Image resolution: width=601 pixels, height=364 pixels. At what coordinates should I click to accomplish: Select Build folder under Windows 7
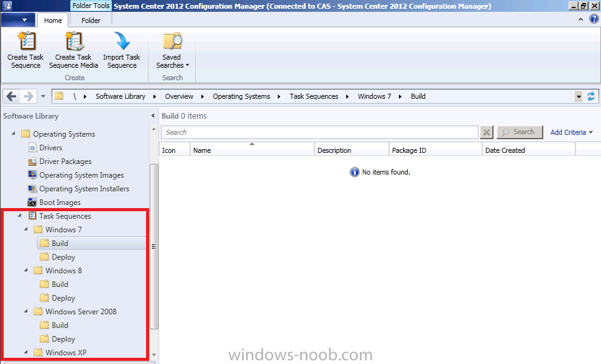60,243
